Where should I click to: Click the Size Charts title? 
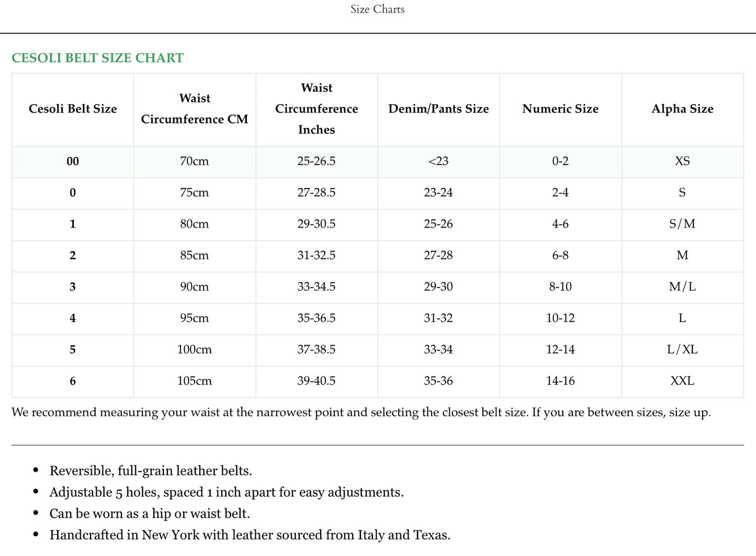coord(377,9)
